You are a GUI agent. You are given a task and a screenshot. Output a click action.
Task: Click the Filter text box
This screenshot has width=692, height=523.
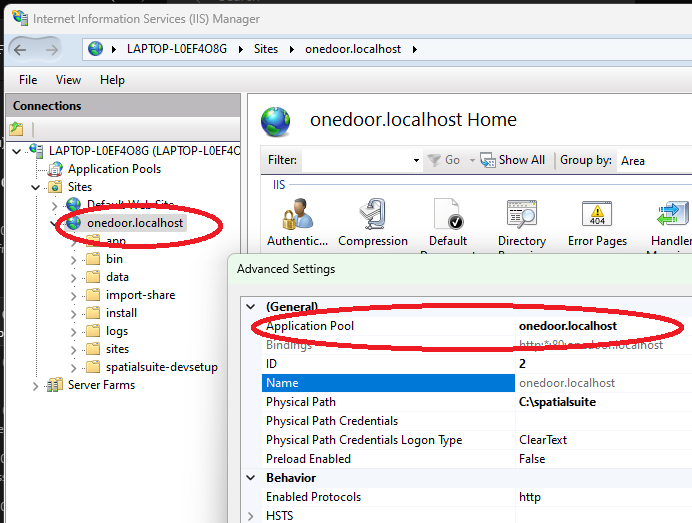point(357,160)
